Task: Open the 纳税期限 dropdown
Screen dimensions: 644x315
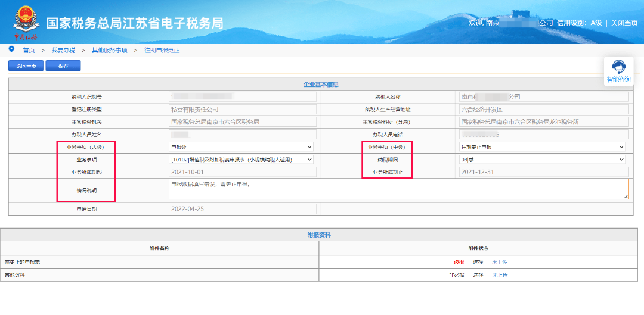Action: click(543, 160)
